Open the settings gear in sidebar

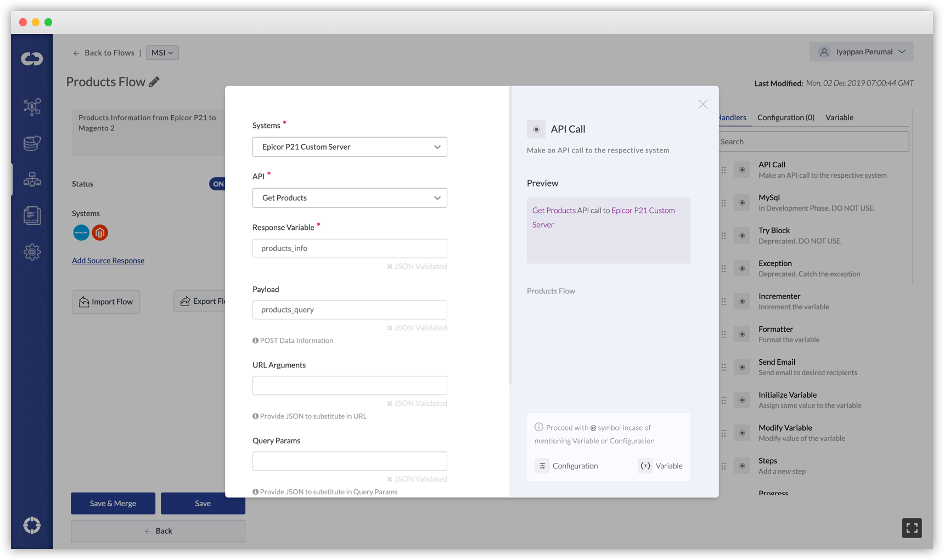point(32,252)
